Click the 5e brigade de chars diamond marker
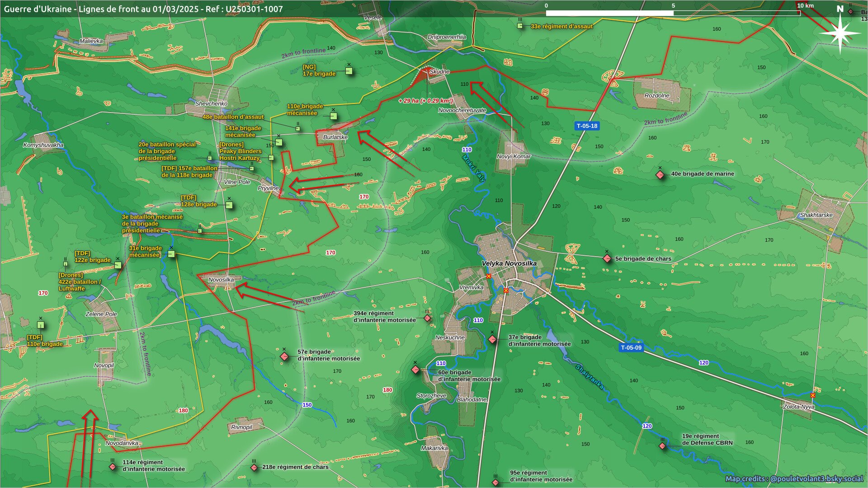The height and width of the screenshot is (488, 868). (607, 258)
